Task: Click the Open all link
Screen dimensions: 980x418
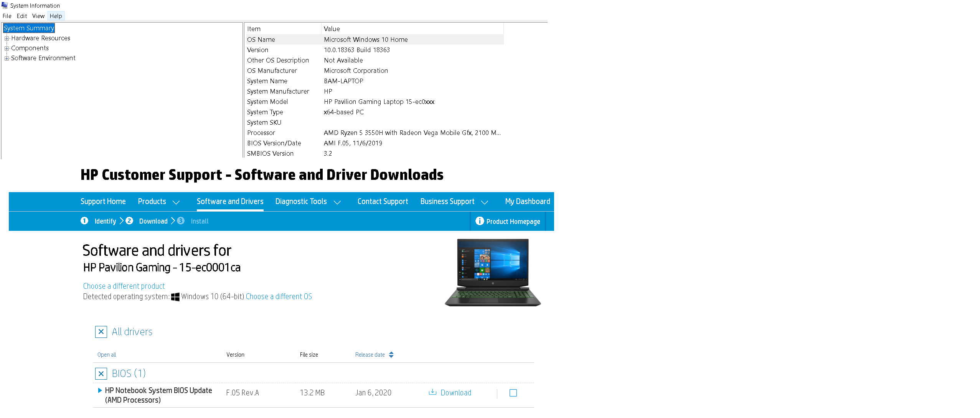Action: click(107, 355)
